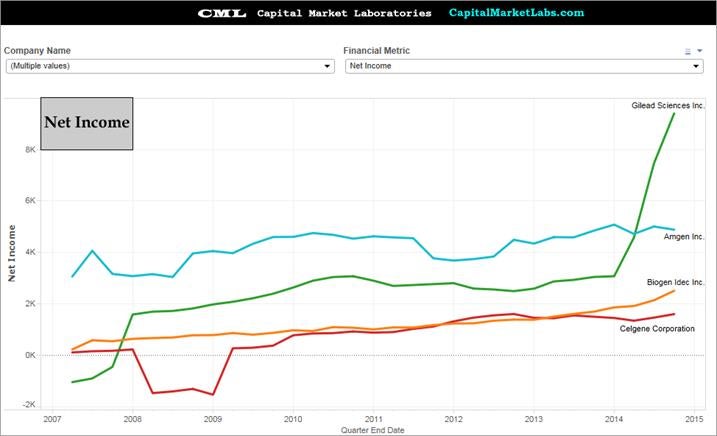Click the 8K y-axis tick label
This screenshot has height=436, width=717.
pos(30,150)
